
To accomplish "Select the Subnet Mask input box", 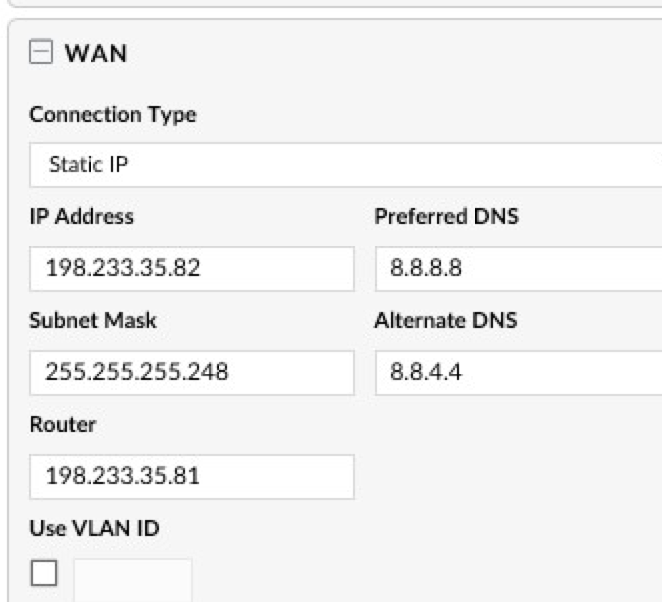I will [x=191, y=373].
